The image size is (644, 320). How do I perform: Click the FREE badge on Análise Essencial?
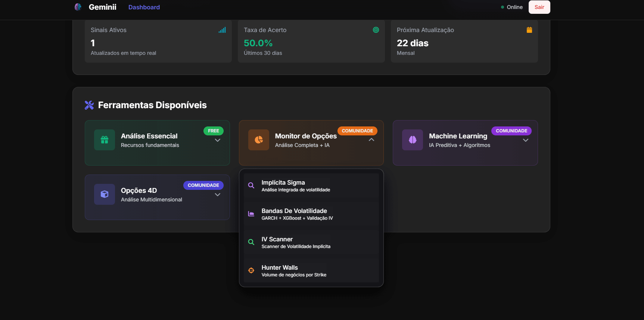pyautogui.click(x=214, y=131)
